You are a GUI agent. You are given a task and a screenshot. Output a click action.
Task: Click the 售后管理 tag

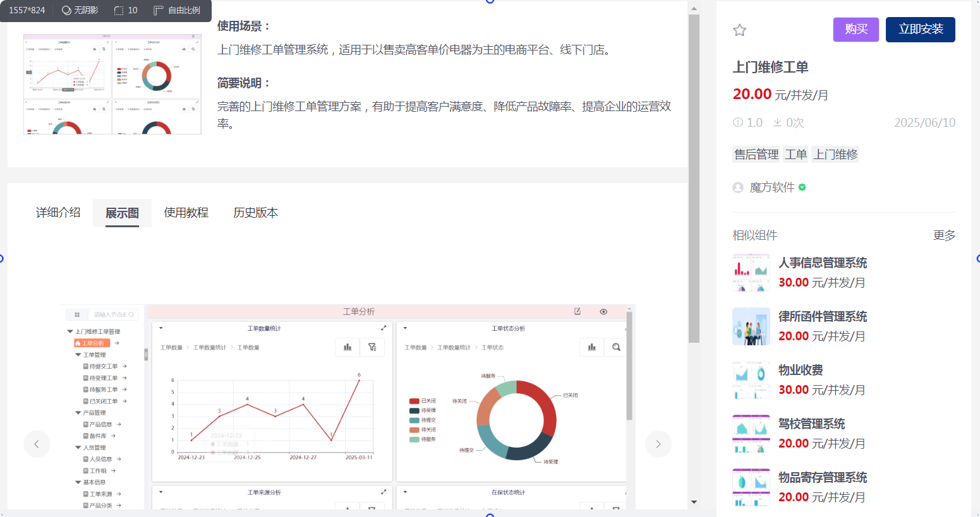756,154
